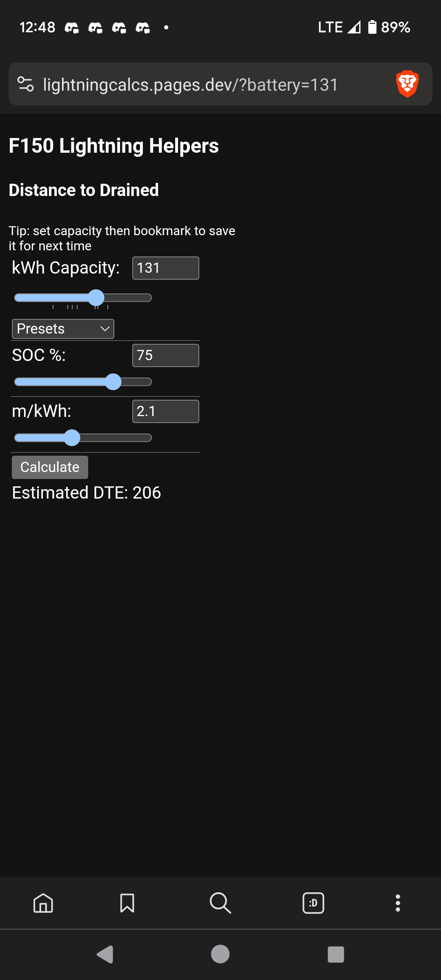This screenshot has height=980, width=441.
Task: Click the kWh Capacity slider handle
Action: 96,298
